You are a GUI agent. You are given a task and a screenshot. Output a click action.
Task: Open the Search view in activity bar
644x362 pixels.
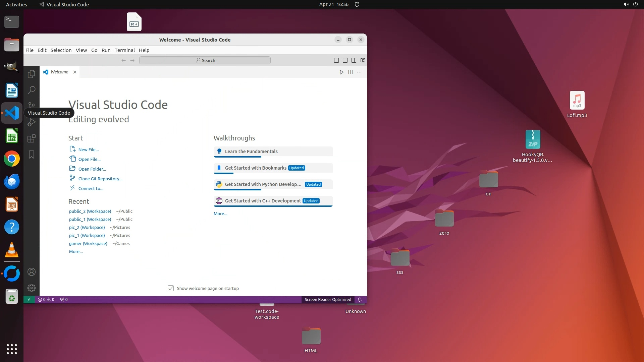[32, 90]
